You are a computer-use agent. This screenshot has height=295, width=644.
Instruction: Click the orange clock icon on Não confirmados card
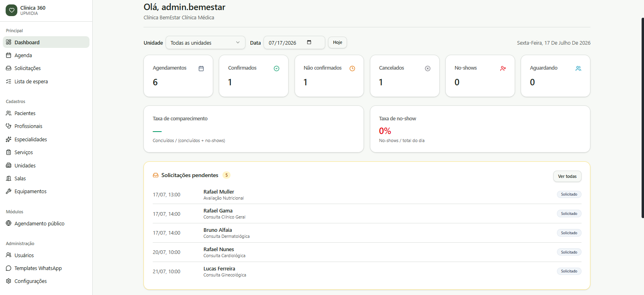(352, 68)
